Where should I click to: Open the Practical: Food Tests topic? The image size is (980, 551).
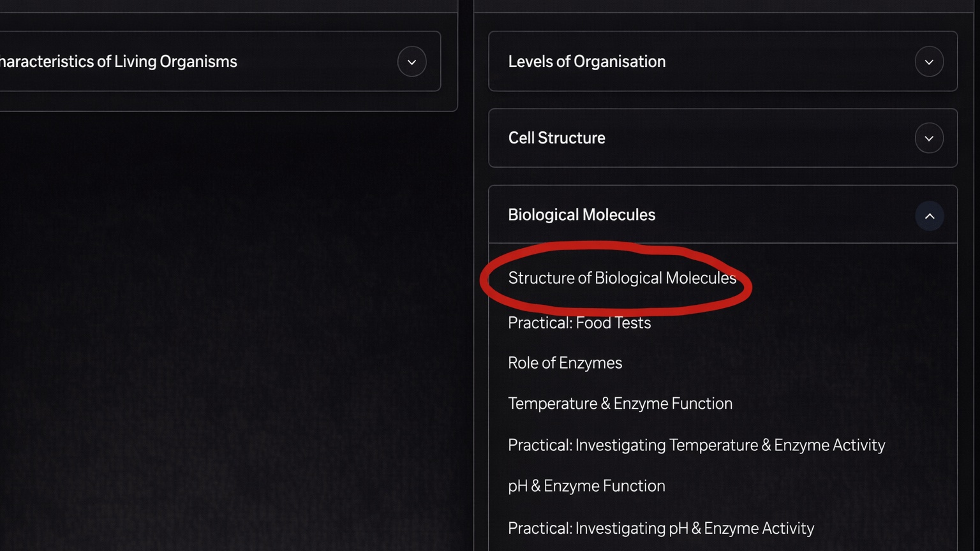(x=579, y=323)
